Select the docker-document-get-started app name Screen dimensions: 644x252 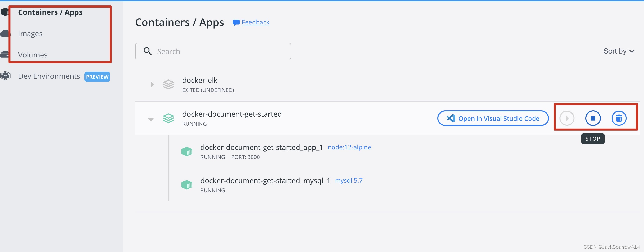(x=232, y=114)
